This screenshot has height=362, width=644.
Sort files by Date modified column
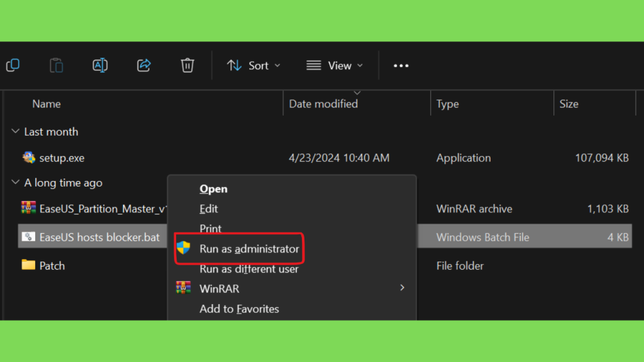coord(323,104)
